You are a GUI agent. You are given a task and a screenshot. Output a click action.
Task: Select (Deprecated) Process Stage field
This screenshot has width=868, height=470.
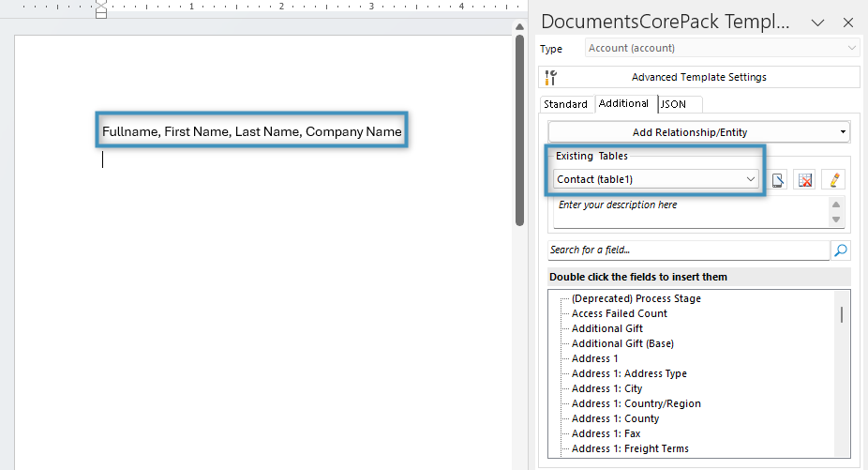pos(636,298)
